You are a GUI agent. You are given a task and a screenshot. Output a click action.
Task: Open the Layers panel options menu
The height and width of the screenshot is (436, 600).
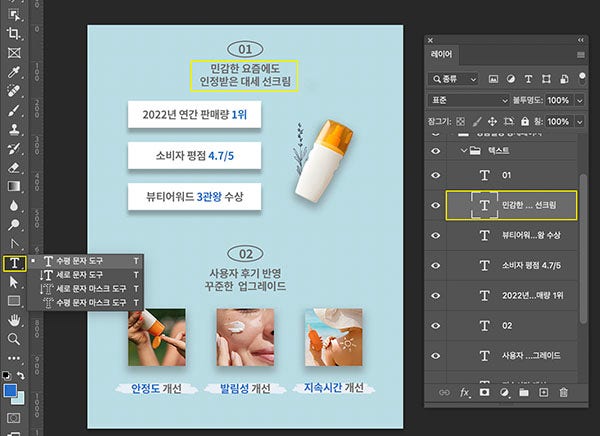tap(580, 55)
